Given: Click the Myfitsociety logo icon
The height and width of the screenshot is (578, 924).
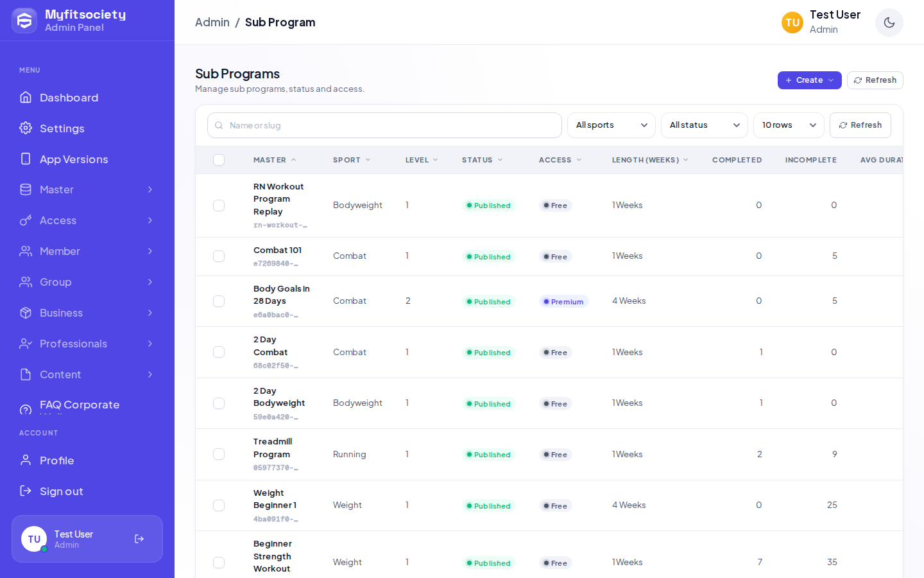Looking at the screenshot, I should click(x=24, y=21).
